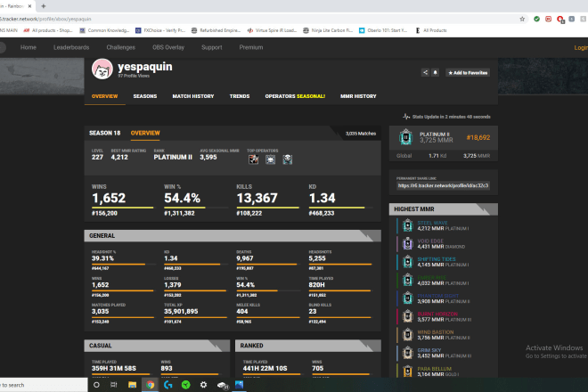The image size is (588, 392).
Task: Click the Steel Wave season name
Action: click(432, 223)
